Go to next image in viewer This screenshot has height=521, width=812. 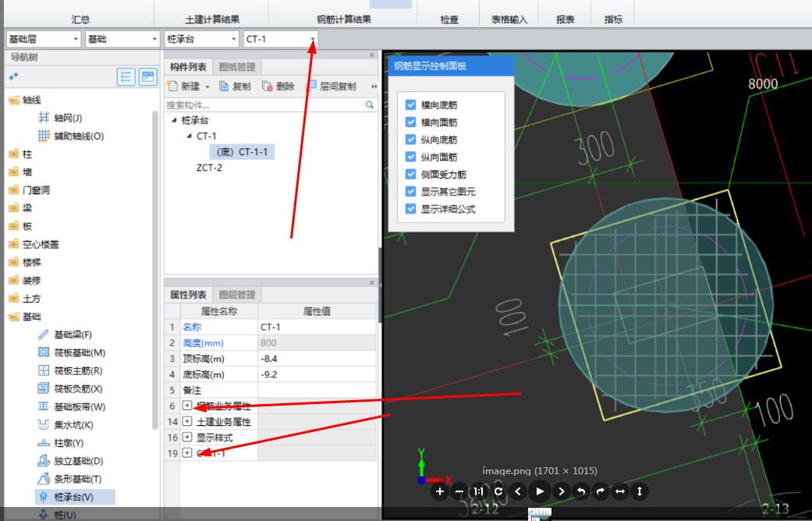[x=561, y=491]
